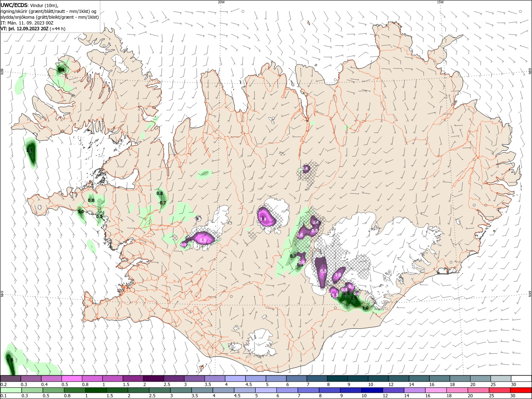Select the snow legend swatch labeled 0.8
This screenshot has height=399, width=532.
[92, 378]
